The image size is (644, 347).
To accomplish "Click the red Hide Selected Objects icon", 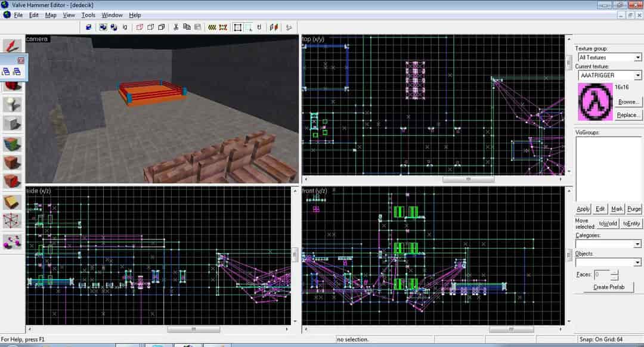I will pos(140,27).
